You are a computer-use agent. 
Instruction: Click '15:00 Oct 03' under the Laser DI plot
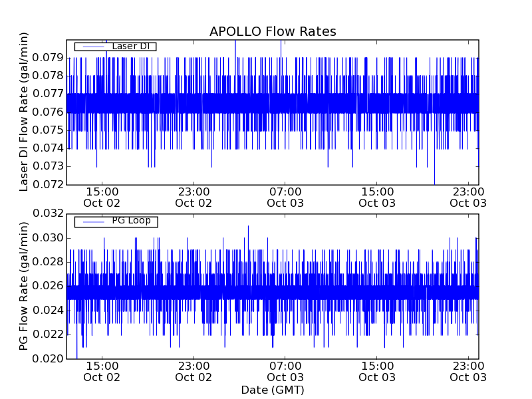(x=377, y=198)
